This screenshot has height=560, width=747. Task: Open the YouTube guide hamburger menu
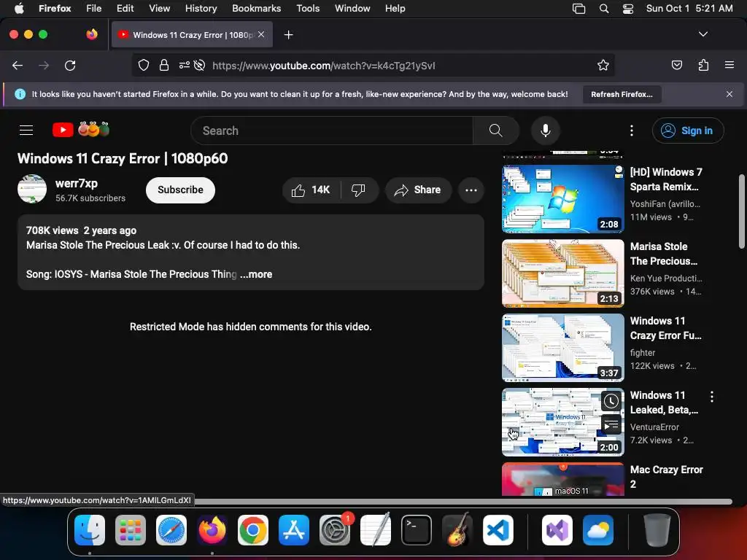point(26,130)
